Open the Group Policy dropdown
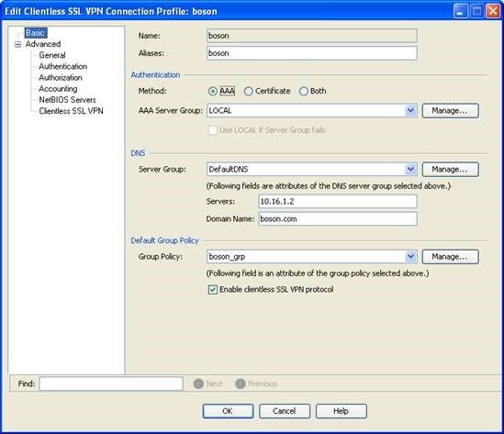Screen dimensions: 504x434 click(x=410, y=257)
